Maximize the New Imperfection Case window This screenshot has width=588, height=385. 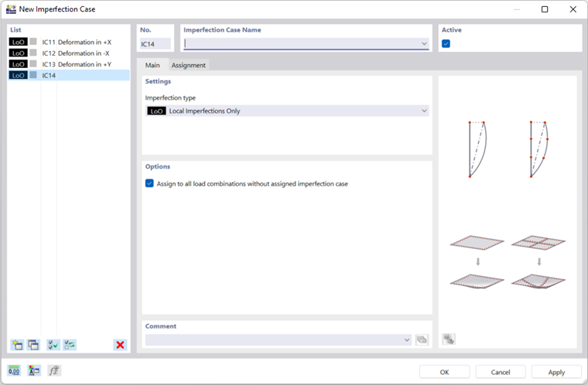pyautogui.click(x=545, y=9)
